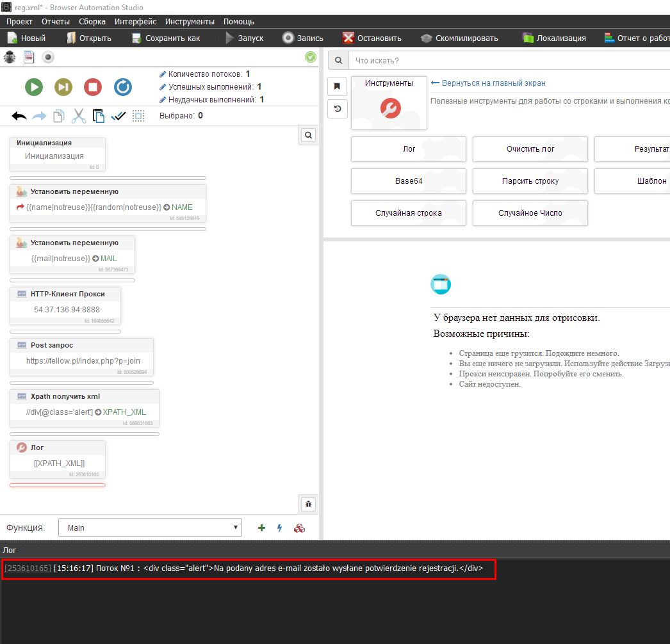The width and height of the screenshot is (670, 644).
Task: Open the document script icon
Action: coord(29,57)
